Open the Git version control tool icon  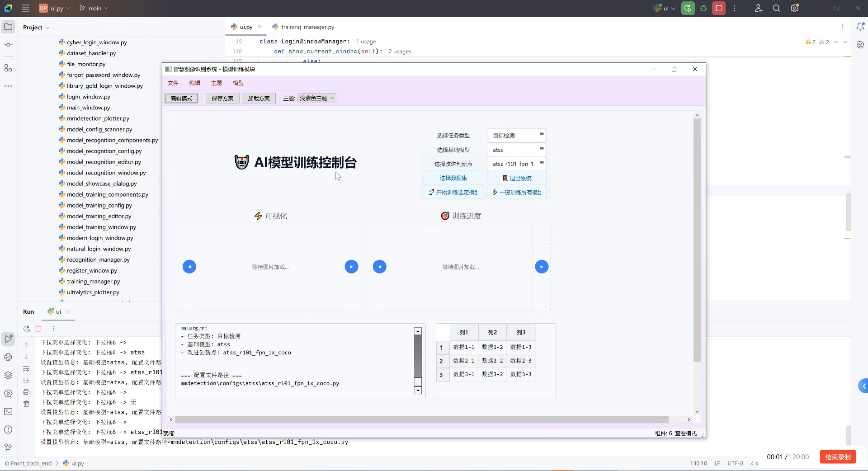coord(8,447)
